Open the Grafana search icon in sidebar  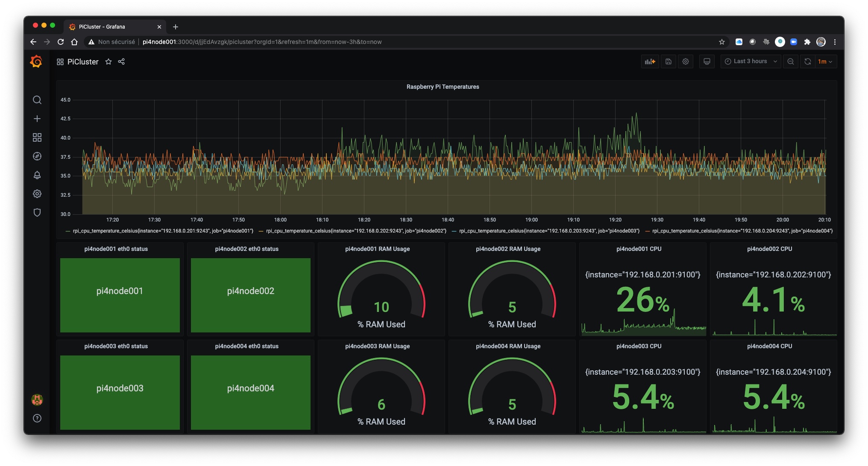pos(37,100)
